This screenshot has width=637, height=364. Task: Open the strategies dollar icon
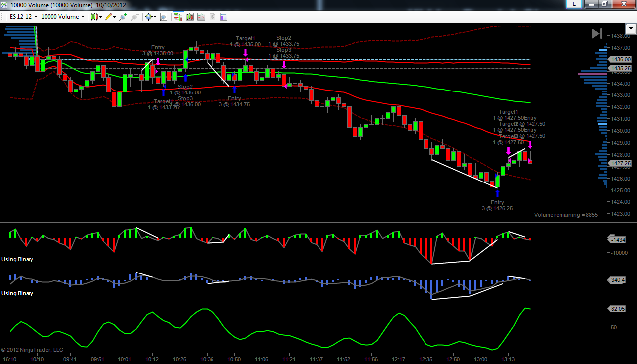point(212,17)
